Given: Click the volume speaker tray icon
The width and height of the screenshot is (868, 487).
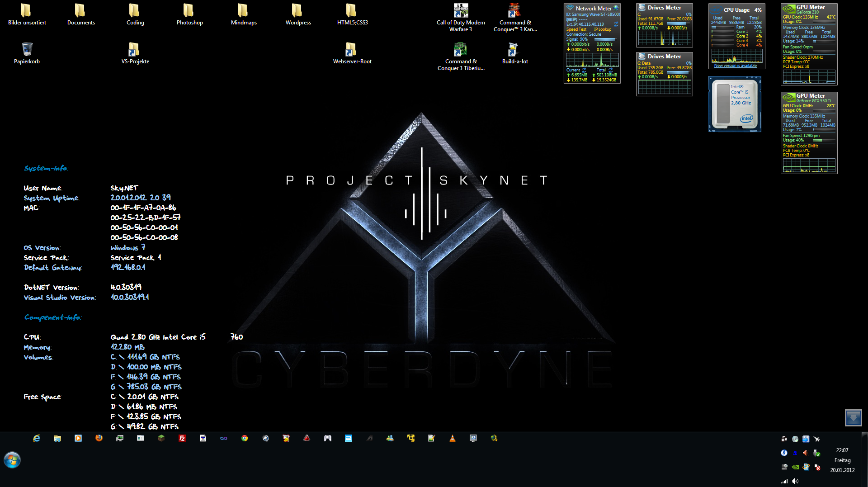Looking at the screenshot, I should point(795,481).
